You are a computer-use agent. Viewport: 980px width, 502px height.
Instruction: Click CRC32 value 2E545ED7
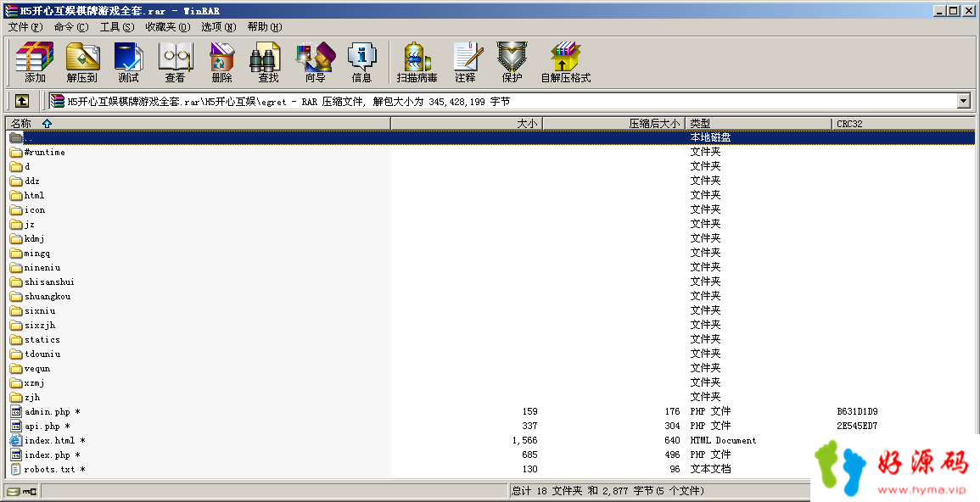click(x=857, y=426)
